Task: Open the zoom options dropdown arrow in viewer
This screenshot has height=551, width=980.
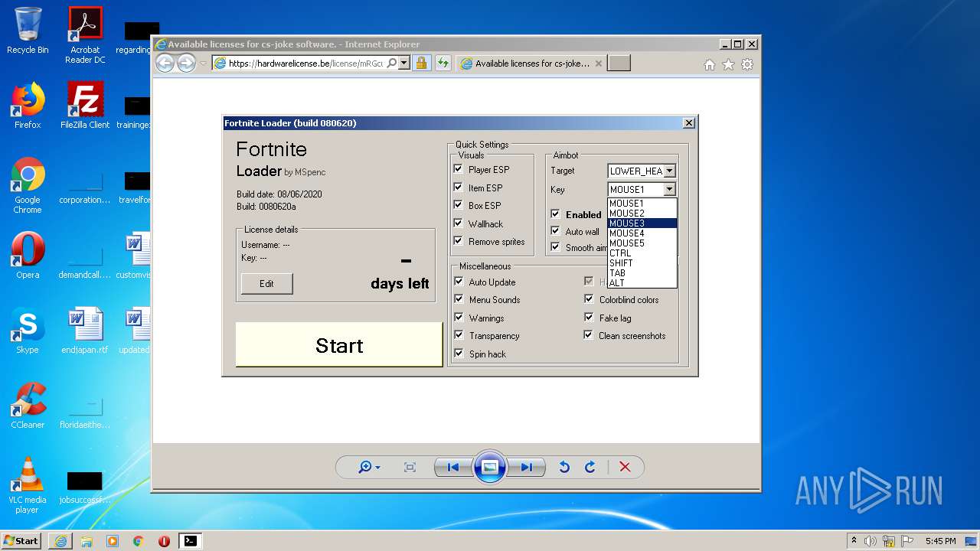Action: click(377, 468)
